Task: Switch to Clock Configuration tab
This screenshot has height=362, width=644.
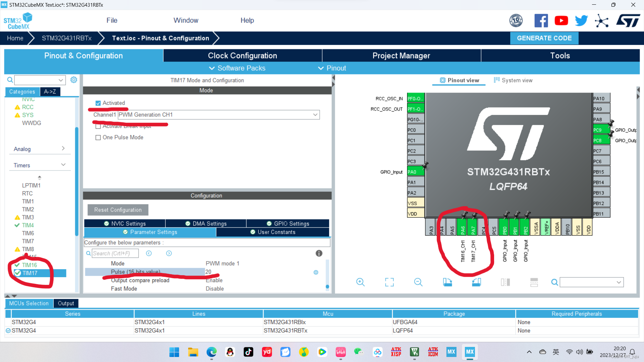Action: [243, 56]
